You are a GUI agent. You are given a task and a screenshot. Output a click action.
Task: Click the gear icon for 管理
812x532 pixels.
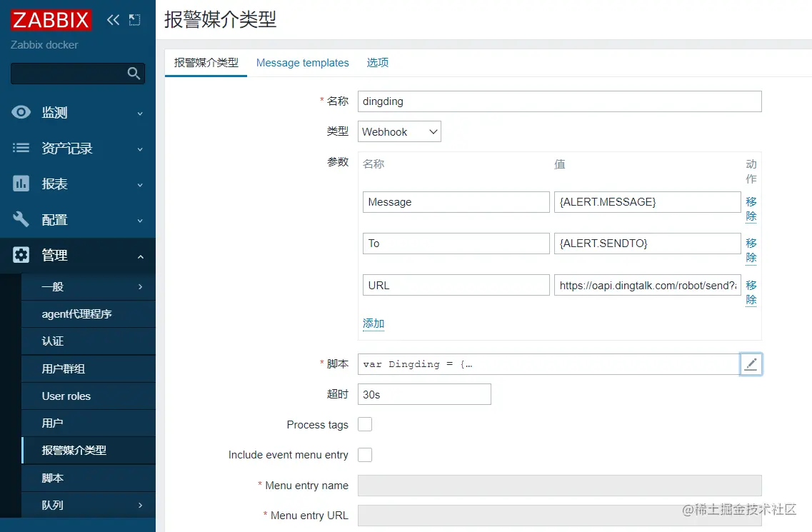[x=21, y=255]
